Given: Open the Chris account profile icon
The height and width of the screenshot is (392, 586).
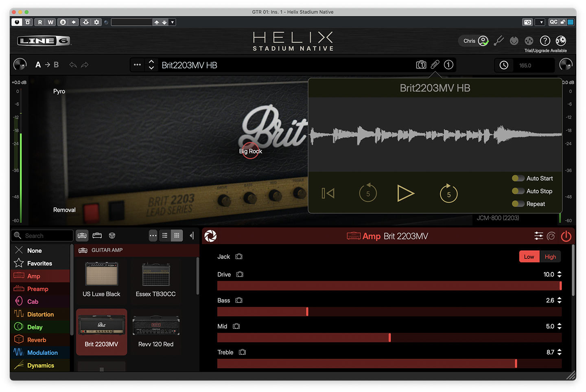Looking at the screenshot, I should (x=483, y=41).
